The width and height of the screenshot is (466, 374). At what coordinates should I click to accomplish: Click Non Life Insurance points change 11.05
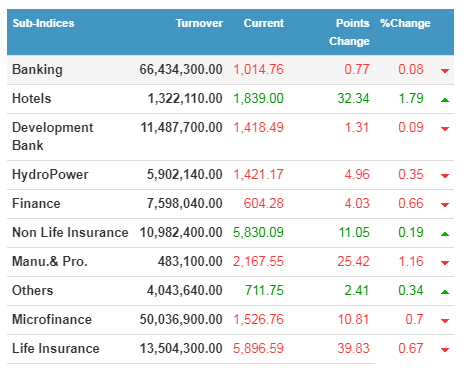click(354, 232)
